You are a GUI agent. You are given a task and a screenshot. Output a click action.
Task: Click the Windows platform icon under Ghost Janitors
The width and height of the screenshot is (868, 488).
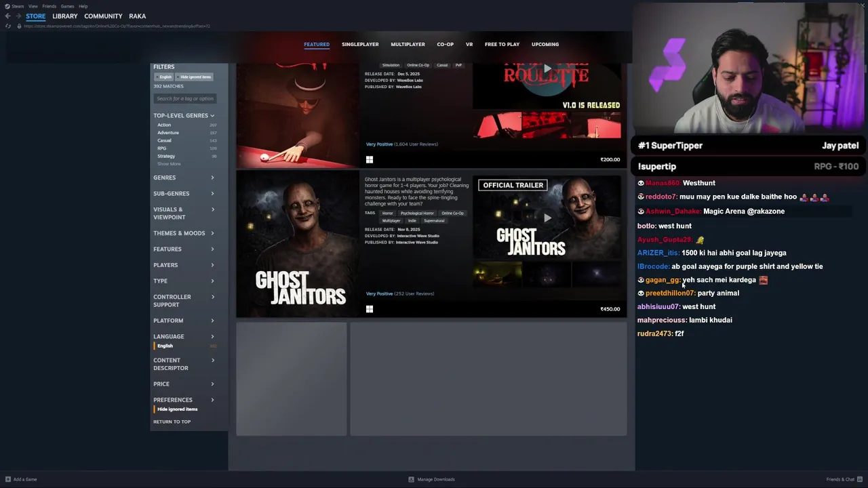pyautogui.click(x=370, y=309)
